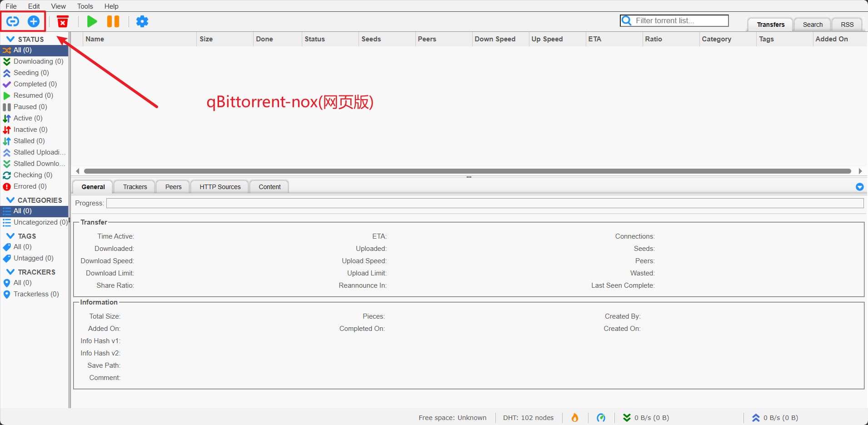Filter by Downloading (0) status
The height and width of the screenshot is (425, 868).
[x=34, y=61]
